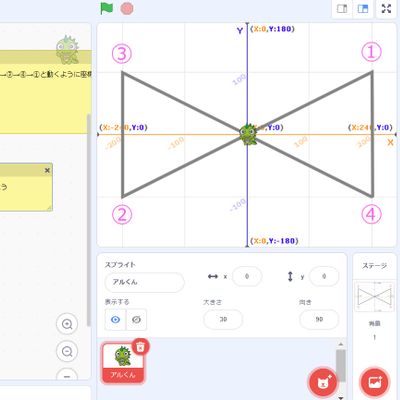This screenshot has width=400, height=400.
Task: Select the stage backdrop thumbnail
Action: (374, 297)
